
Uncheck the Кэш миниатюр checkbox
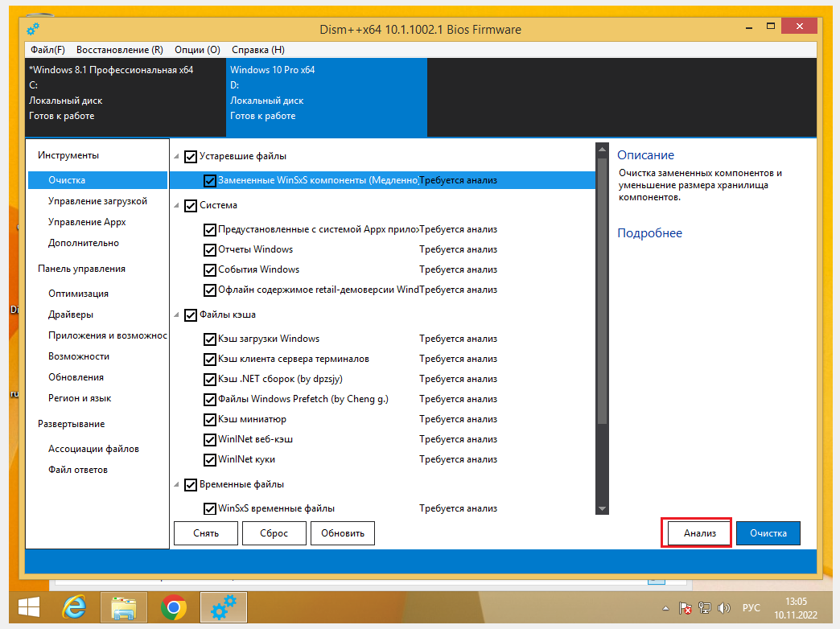210,420
